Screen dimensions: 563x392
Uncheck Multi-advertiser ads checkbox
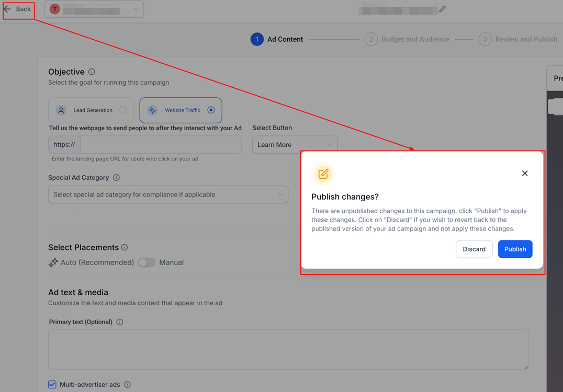pos(52,385)
